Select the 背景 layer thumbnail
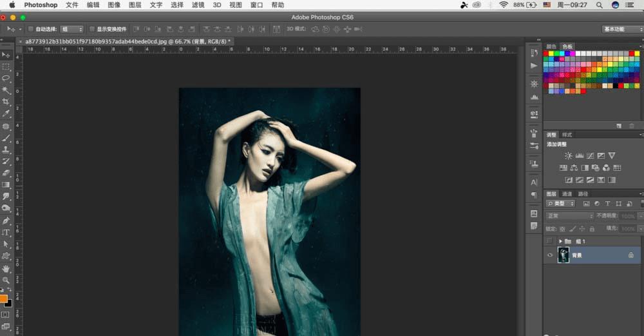Screen dimensions: 644x336 coord(564,255)
